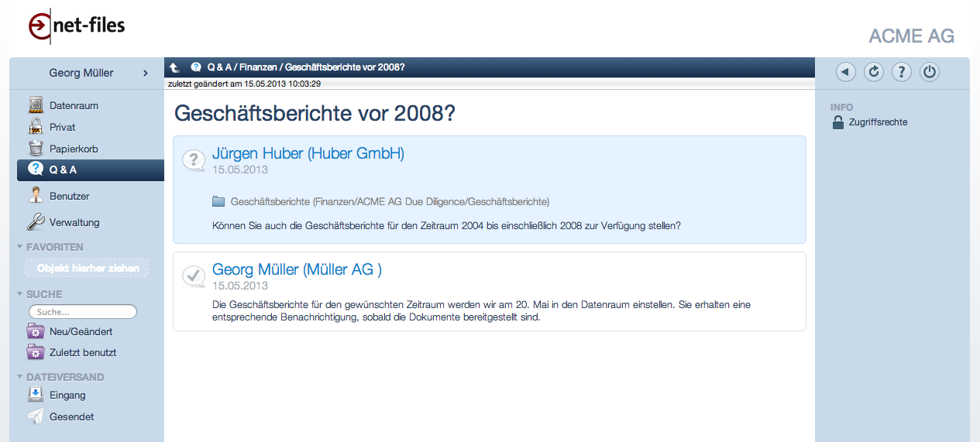980x442 pixels.
Task: Collapse the FAVORITEN section
Action: 20,247
